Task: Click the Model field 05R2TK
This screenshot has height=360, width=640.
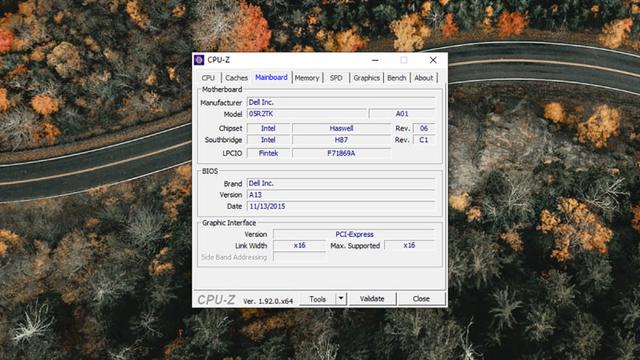Action: pyautogui.click(x=307, y=114)
